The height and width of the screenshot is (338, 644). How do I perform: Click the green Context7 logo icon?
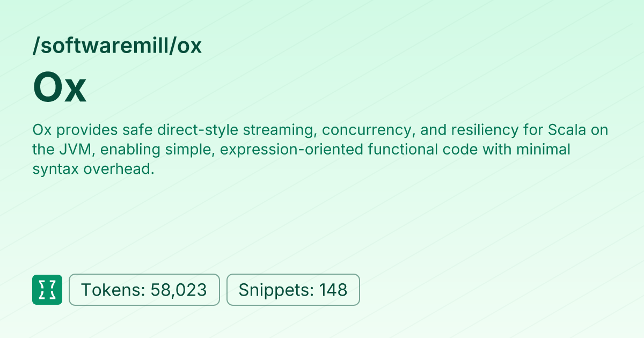tap(47, 290)
